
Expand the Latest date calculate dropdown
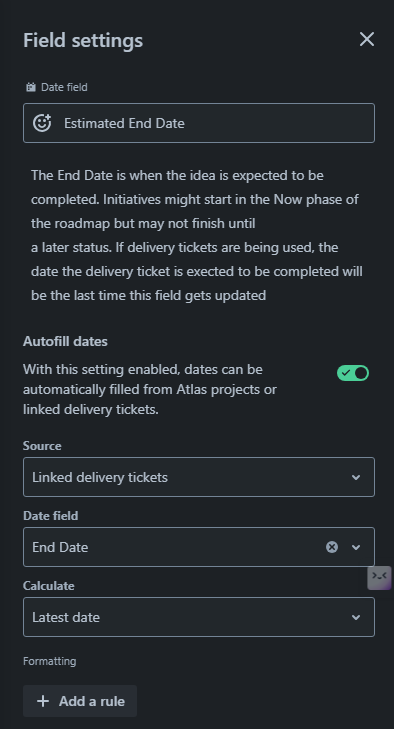pos(199,617)
